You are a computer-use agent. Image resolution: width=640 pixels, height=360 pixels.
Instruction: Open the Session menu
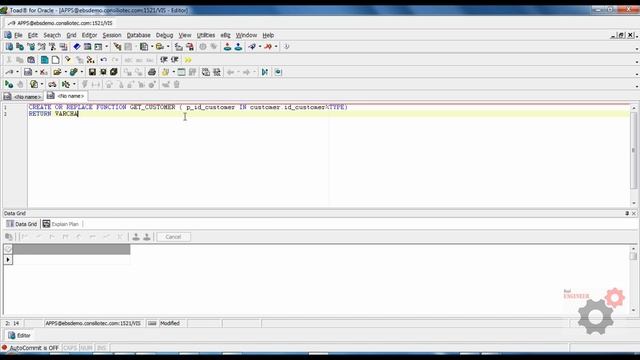[x=112, y=36]
